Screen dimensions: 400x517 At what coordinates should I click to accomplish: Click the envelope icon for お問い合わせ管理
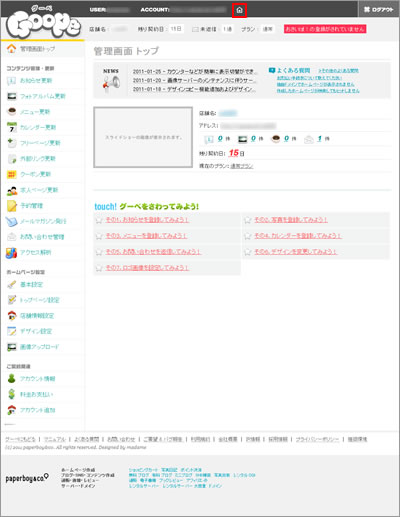point(12,237)
